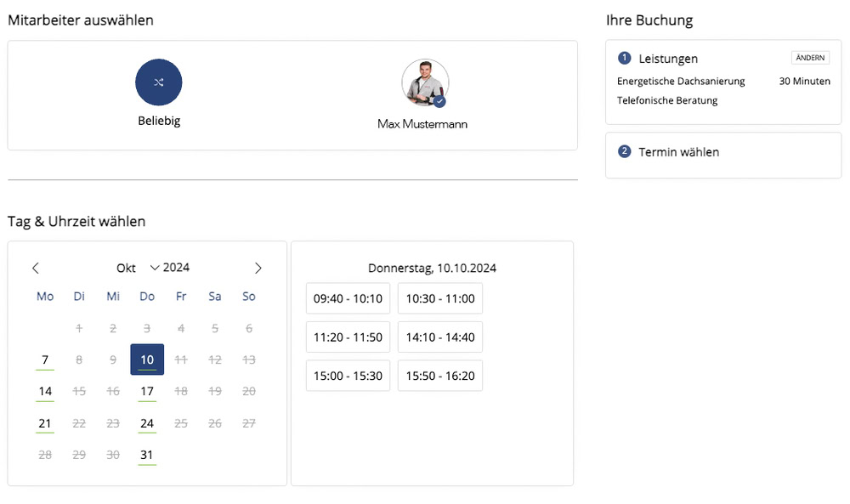The height and width of the screenshot is (504, 850).
Task: Pick the 09:40 - 10:10 time slot
Action: click(348, 298)
